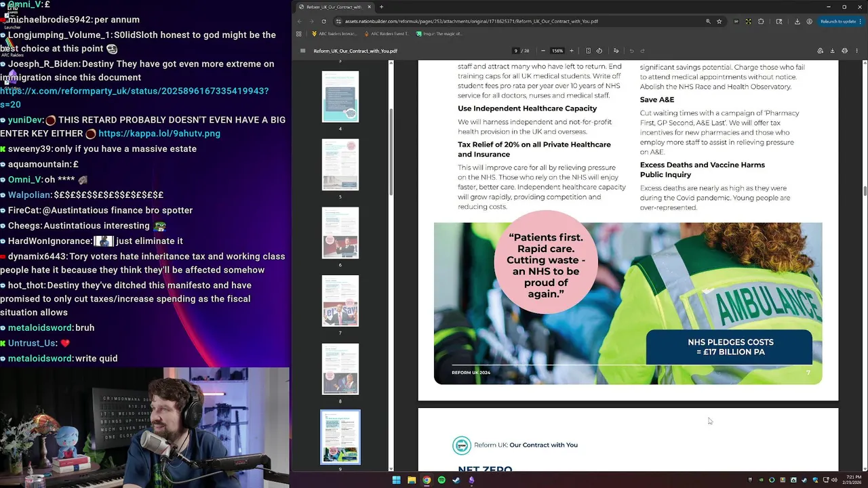Click chat username aquamountain

tap(39, 165)
